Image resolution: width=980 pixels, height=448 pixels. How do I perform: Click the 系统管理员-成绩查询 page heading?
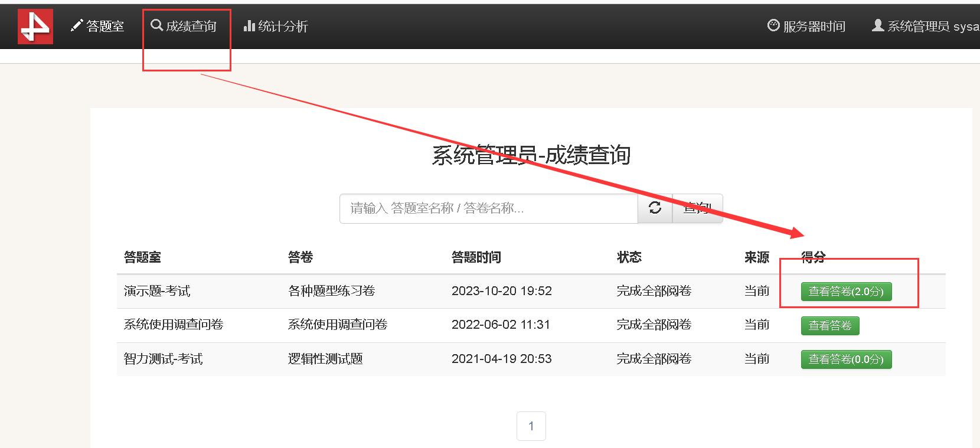[x=531, y=155]
